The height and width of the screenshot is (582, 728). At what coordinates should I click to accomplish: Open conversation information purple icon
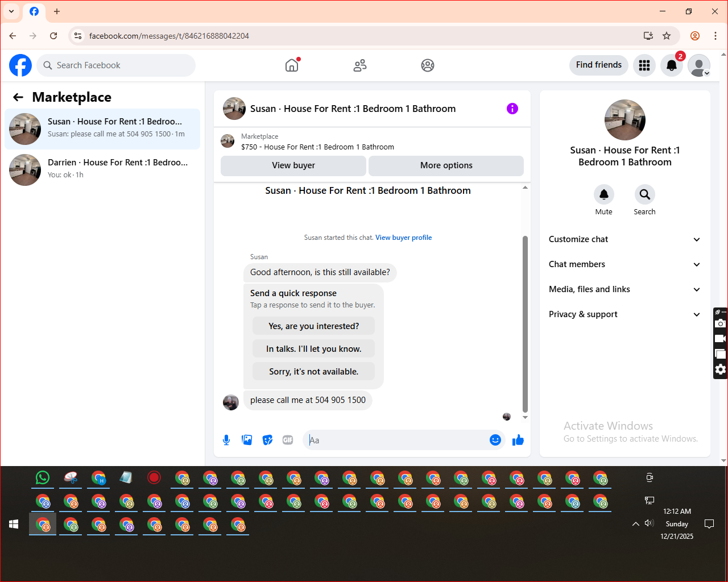(x=512, y=109)
